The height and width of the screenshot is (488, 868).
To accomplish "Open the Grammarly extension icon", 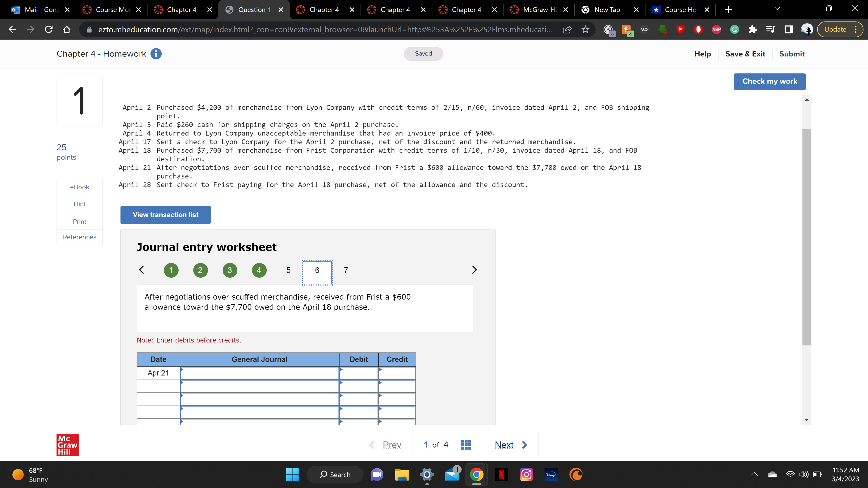I will (x=734, y=30).
